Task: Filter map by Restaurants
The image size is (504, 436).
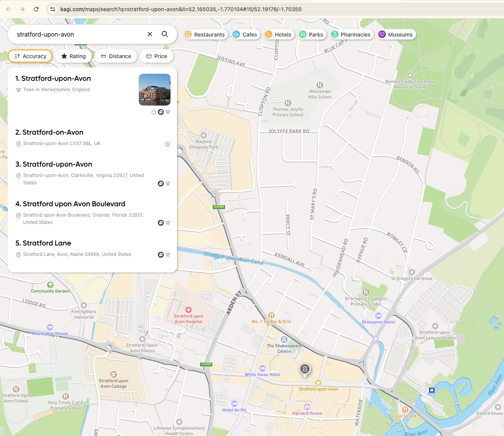Action: [205, 35]
